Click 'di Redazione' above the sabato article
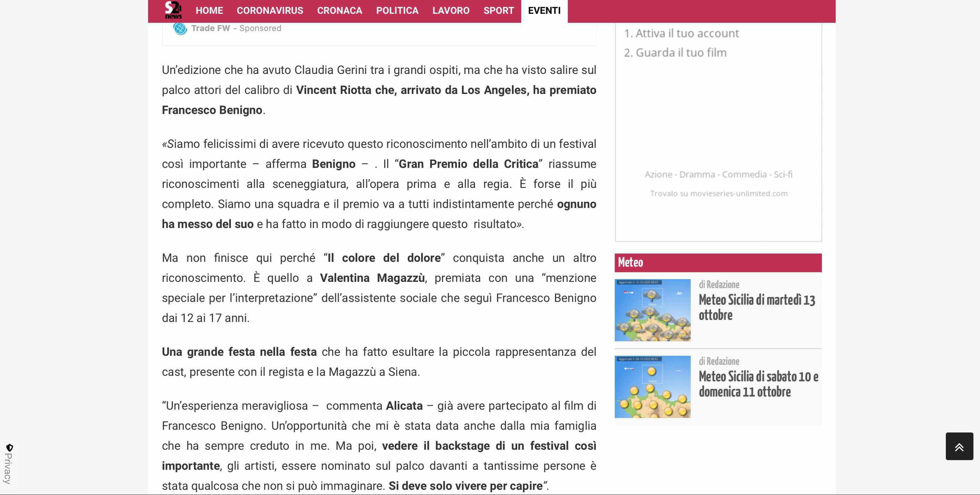980x495 pixels. tap(719, 361)
